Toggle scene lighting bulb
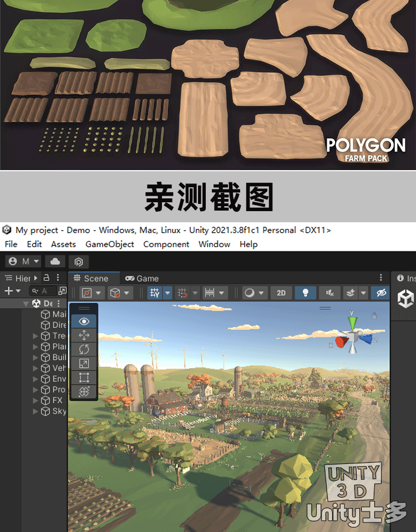Screen dimensions: 416x532 click(305, 293)
